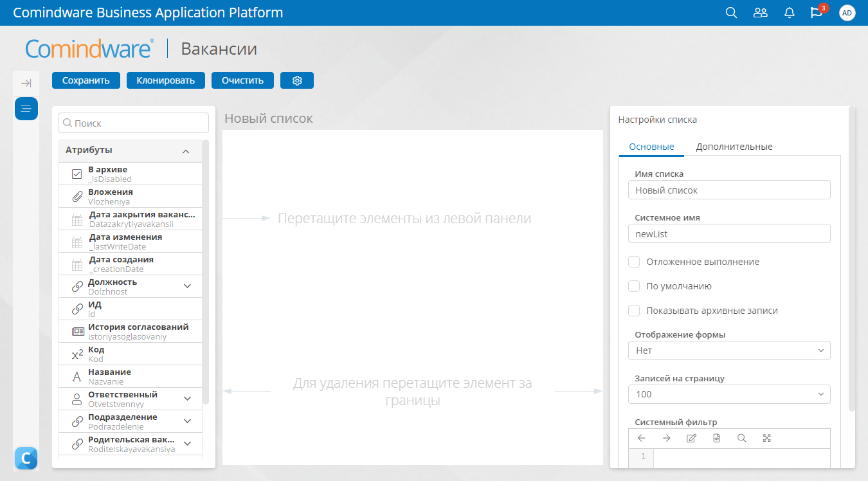Image resolution: width=868 pixels, height=481 pixels.
Task: Select the Вложения paperclip icon
Action: [77, 196]
